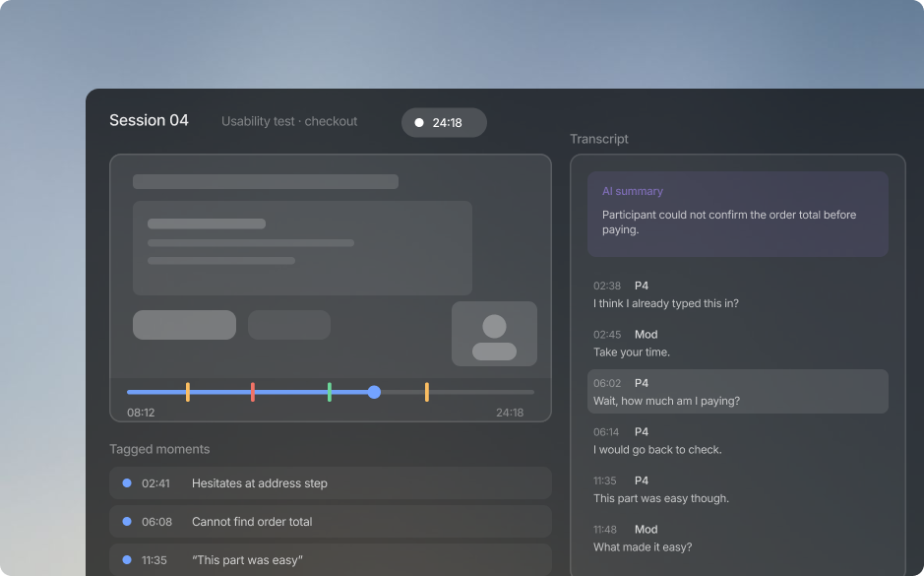924x576 pixels.
Task: Jump to the first orange timeline marker
Action: 187,392
